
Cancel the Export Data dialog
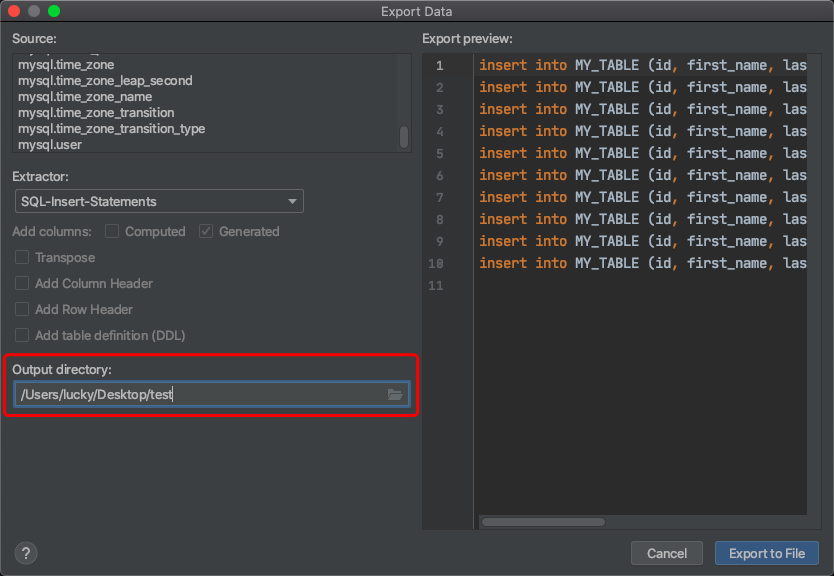coord(666,553)
